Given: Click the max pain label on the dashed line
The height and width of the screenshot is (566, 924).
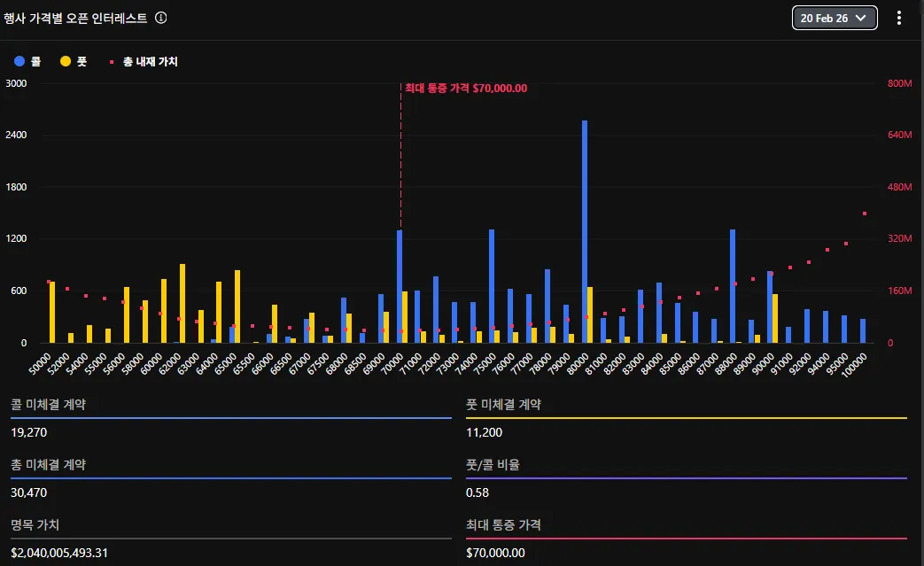Looking at the screenshot, I should pos(466,88).
